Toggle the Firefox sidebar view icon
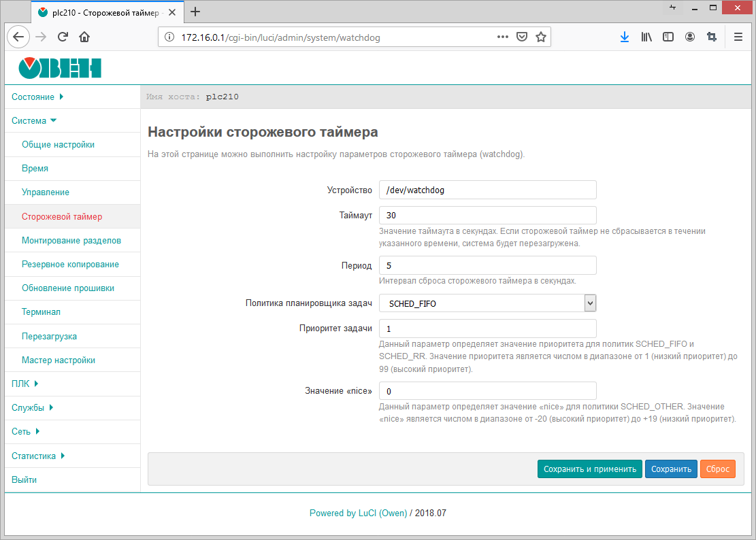Image resolution: width=756 pixels, height=540 pixels. 668,37
